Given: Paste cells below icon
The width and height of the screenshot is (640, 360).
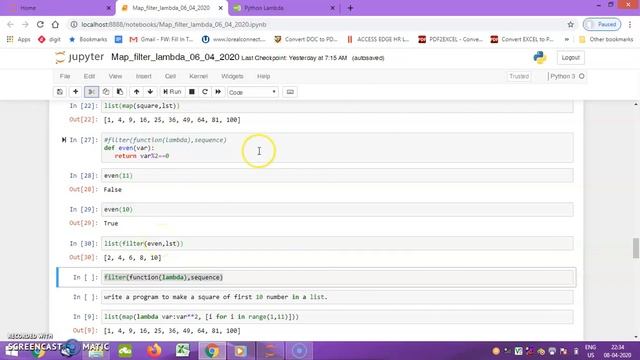Looking at the screenshot, I should pos(120,92).
